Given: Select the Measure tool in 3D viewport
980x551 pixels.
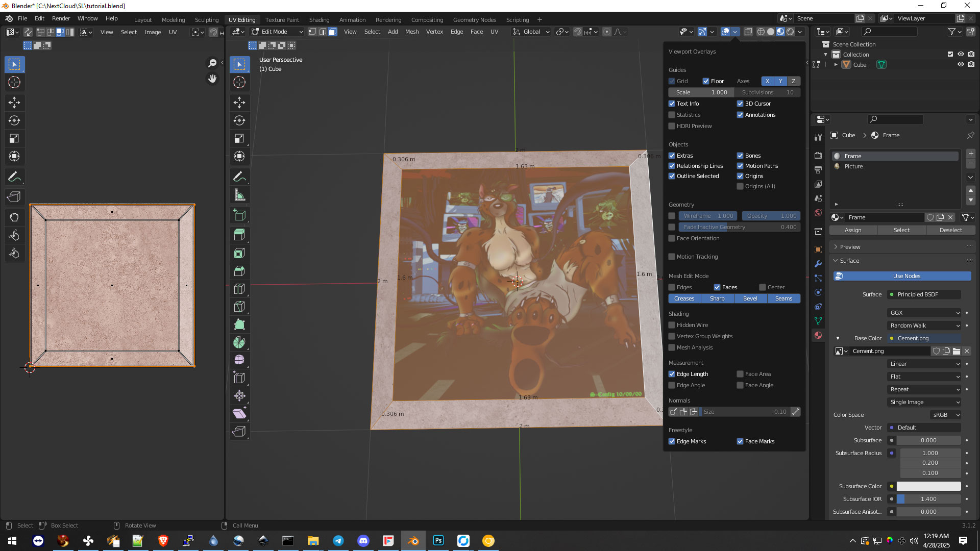Looking at the screenshot, I should [x=239, y=195].
